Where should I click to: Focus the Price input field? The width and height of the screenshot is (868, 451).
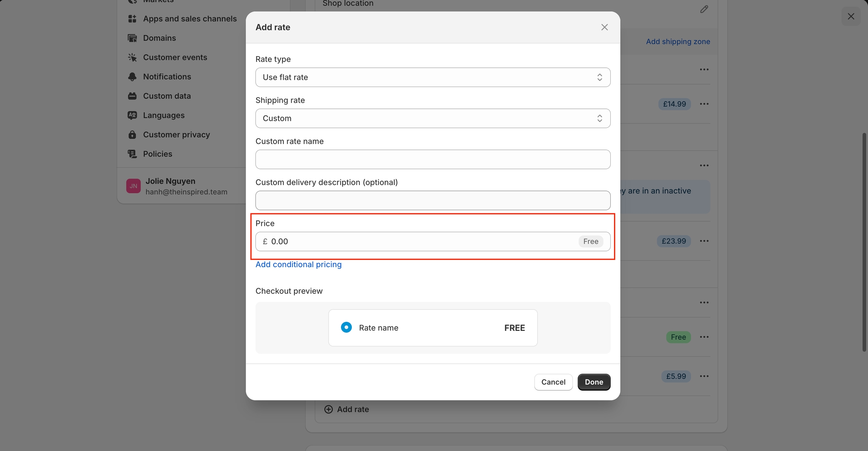(422, 242)
